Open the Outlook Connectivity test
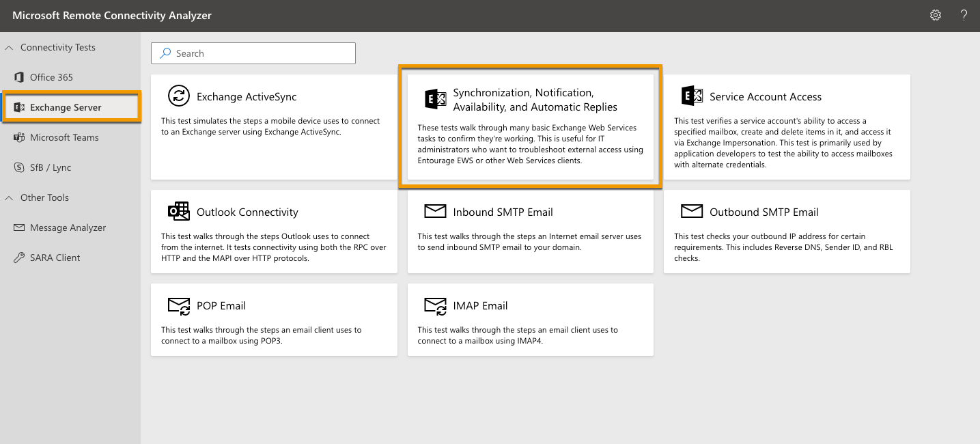The image size is (980, 444). [x=274, y=232]
